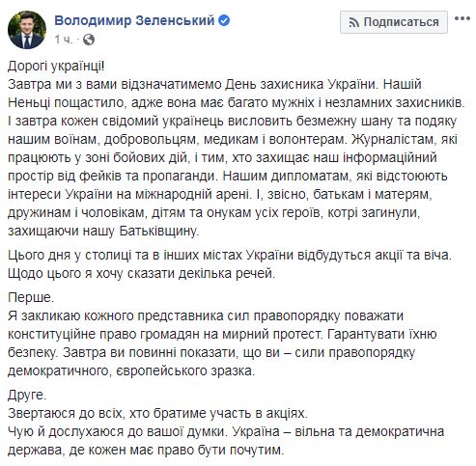Click the globe public audience icon

89,40
